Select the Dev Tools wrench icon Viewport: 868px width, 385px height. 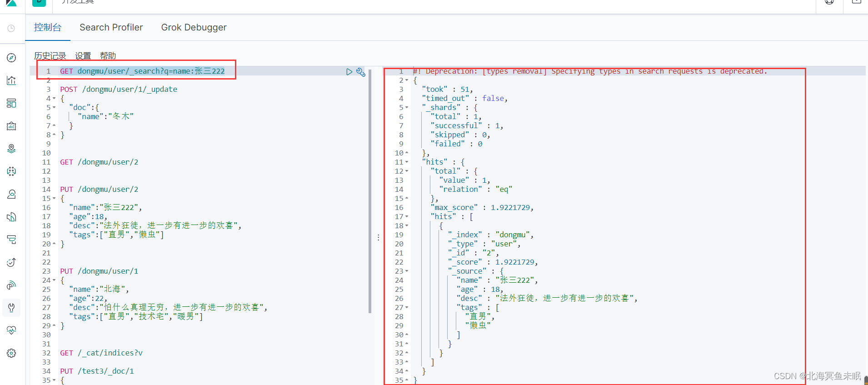(11, 308)
